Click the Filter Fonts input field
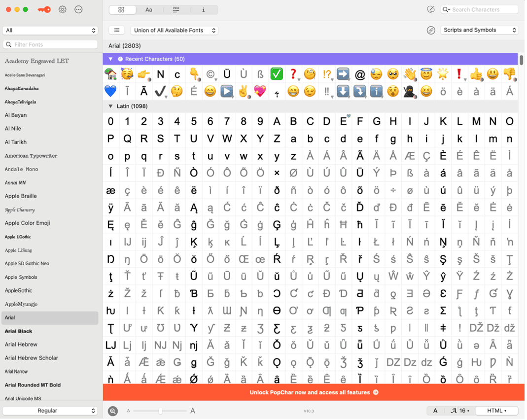Screen dimensions: 527x420 point(50,44)
